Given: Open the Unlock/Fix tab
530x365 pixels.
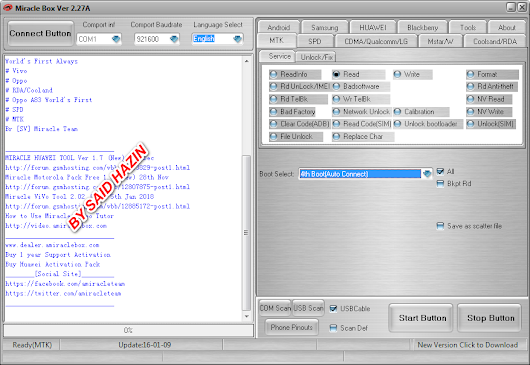Looking at the screenshot, I should (x=317, y=57).
